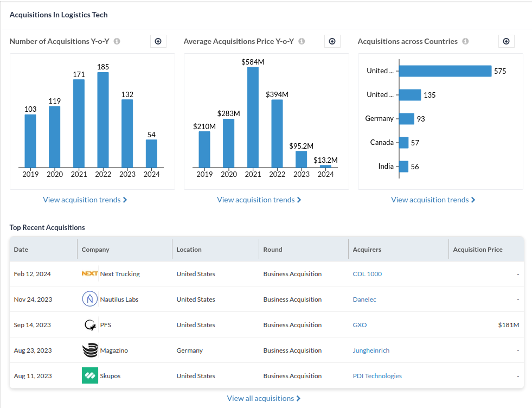Click info icon beside Acquisitions across Countries
532x408 pixels.
pyautogui.click(x=465, y=41)
